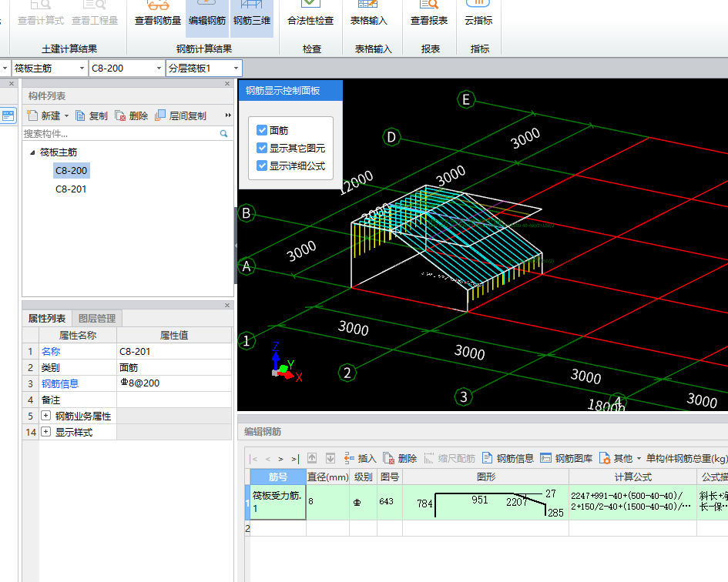The image size is (728, 582).
Task: Switch to 属性列表 tab
Action: pos(47,319)
